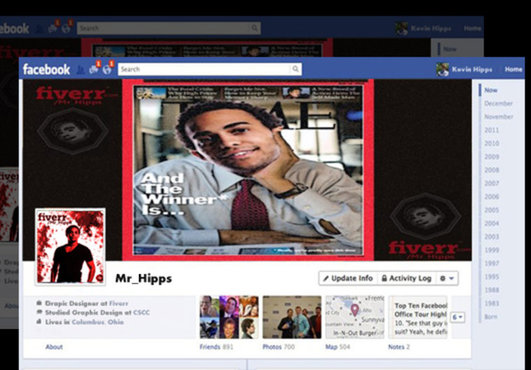Click the Fiverr workplace link
The image size is (531, 370).
[x=119, y=303]
